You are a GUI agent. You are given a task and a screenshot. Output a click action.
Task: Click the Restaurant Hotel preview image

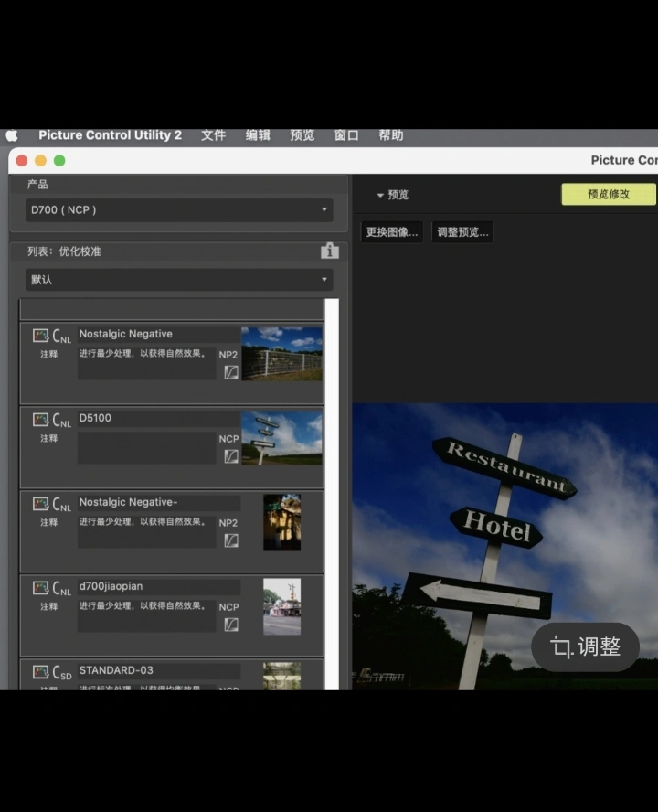point(504,546)
